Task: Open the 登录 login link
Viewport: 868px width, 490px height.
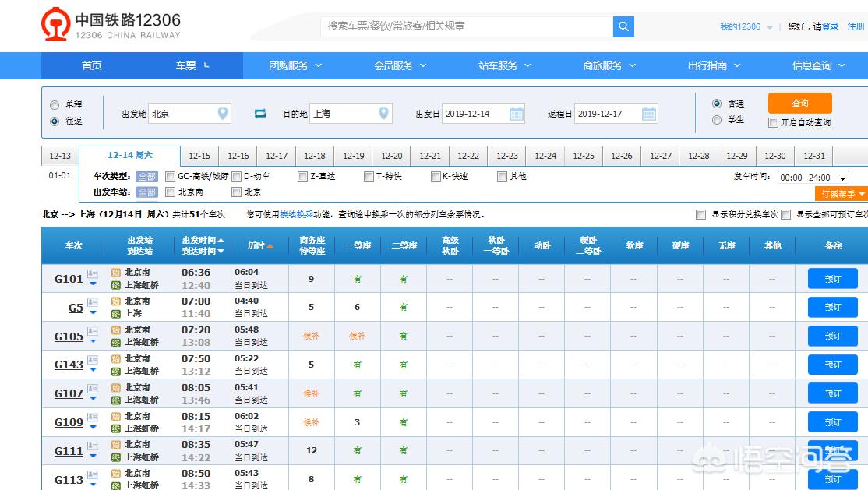Action: pos(830,26)
